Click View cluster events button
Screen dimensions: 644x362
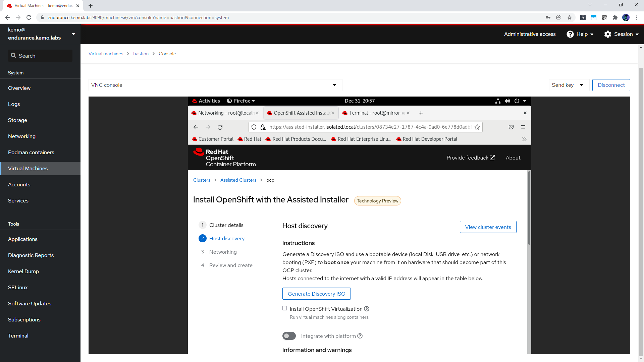tap(488, 227)
